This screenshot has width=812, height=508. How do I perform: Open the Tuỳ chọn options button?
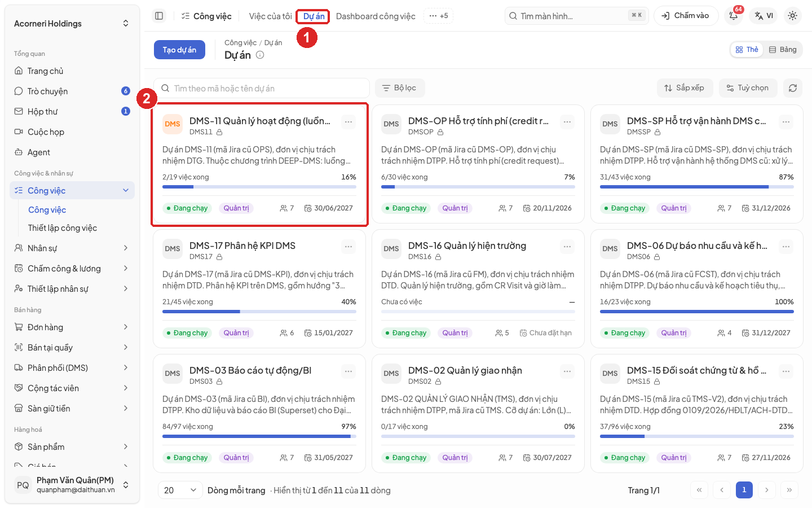(x=748, y=88)
